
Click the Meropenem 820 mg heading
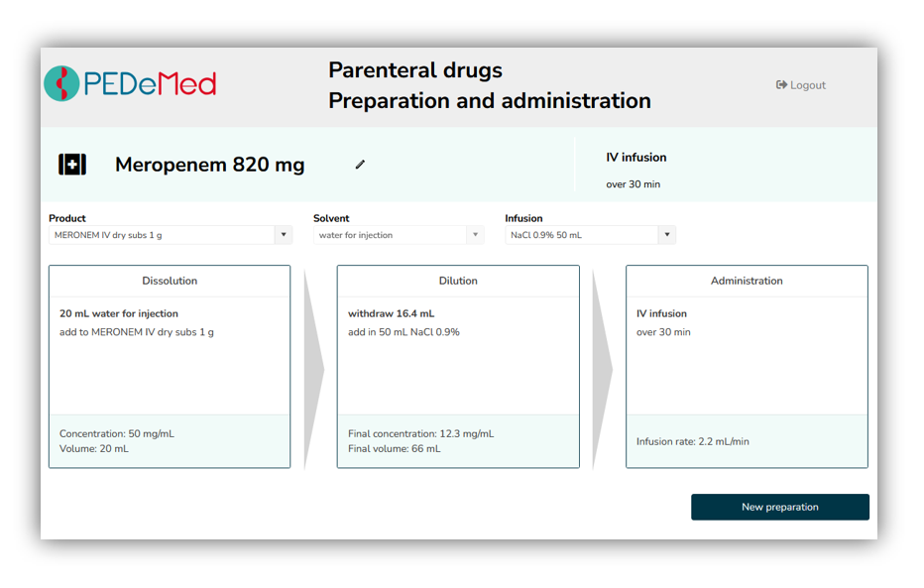coord(210,165)
